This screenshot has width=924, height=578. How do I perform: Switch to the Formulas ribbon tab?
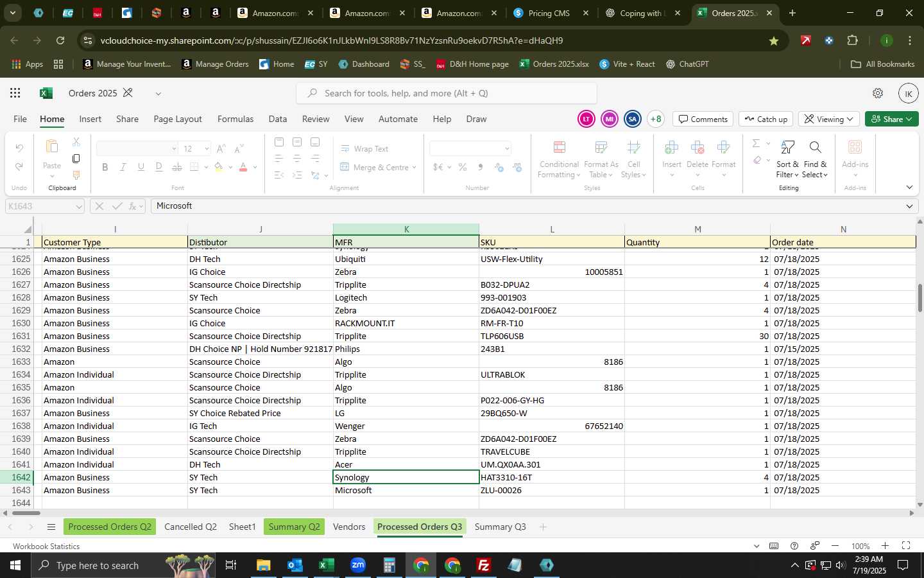pos(235,119)
